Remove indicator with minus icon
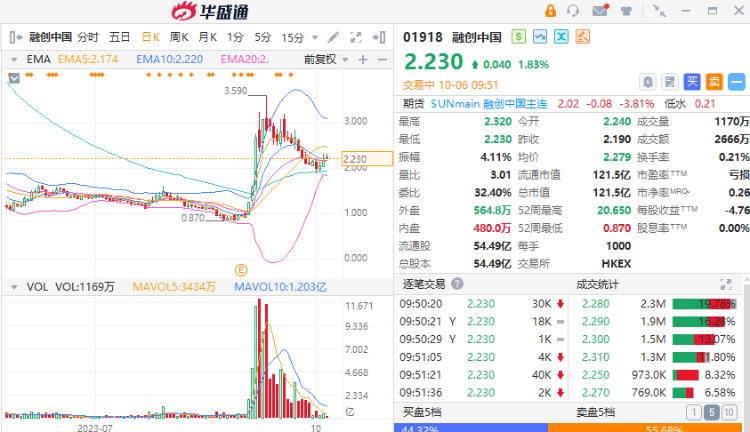 pyautogui.click(x=382, y=59)
